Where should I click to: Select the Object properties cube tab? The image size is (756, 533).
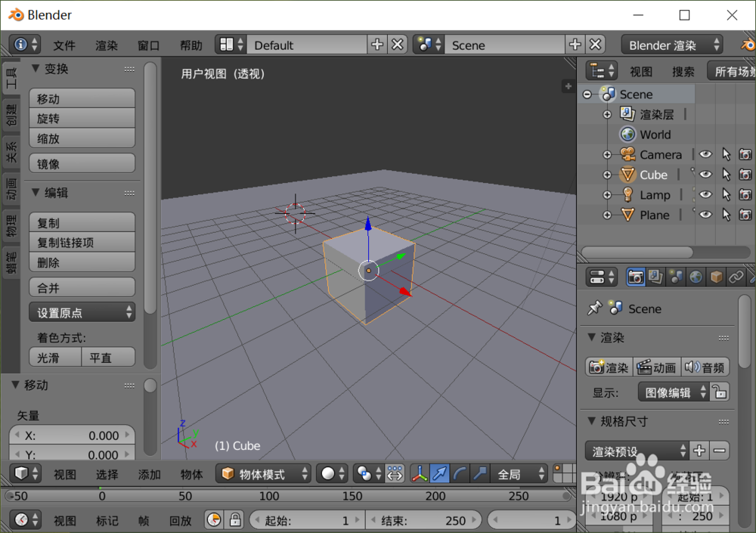[716, 277]
